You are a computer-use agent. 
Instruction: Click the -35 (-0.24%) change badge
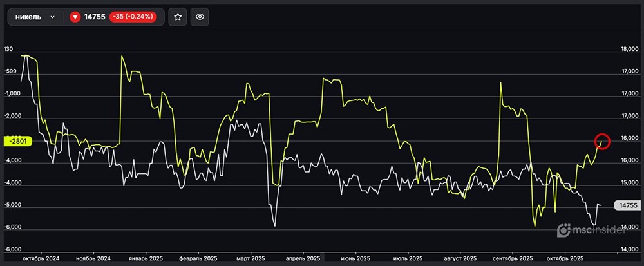tap(133, 17)
